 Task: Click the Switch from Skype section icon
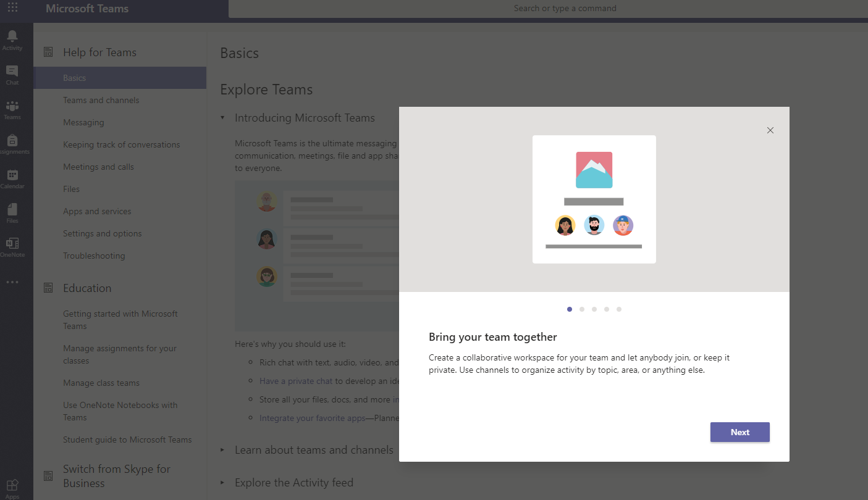coord(48,476)
